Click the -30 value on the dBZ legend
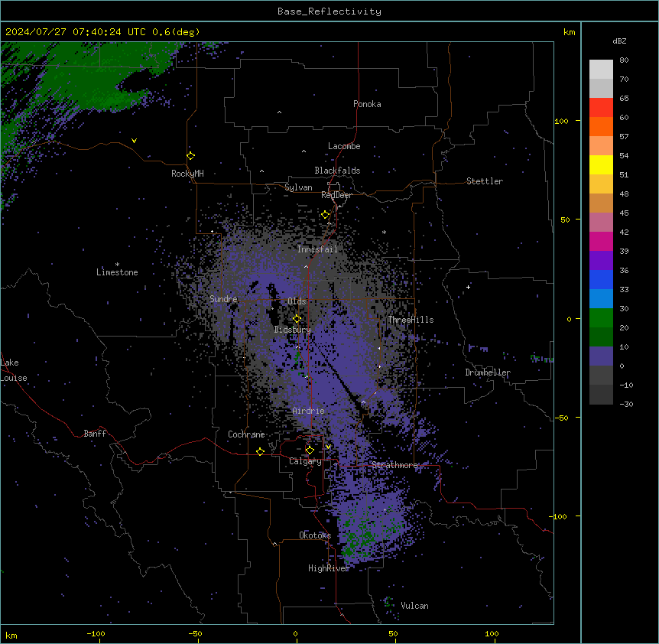This screenshot has width=659, height=644. (626, 404)
